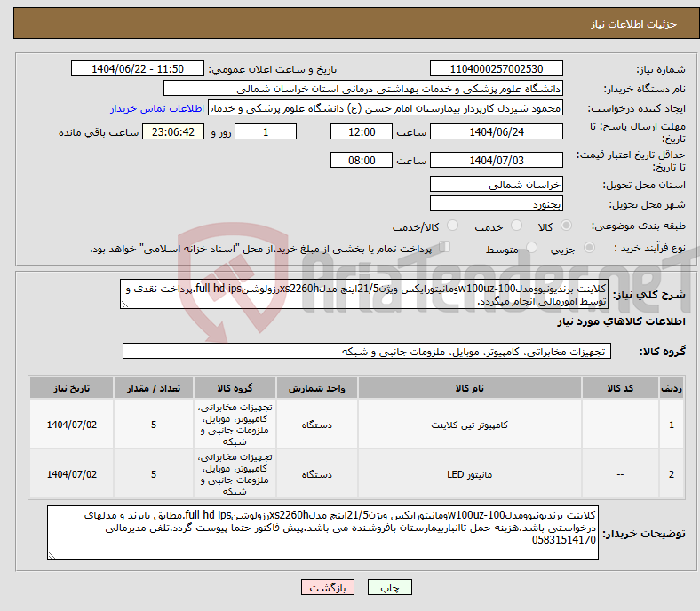Click the goods group field
Screen dimensions: 700x611
click(x=367, y=352)
